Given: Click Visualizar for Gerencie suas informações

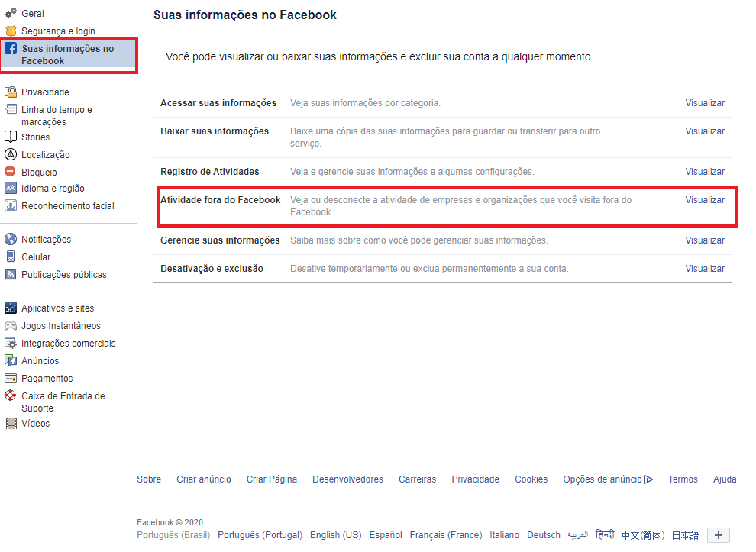Looking at the screenshot, I should 705,240.
